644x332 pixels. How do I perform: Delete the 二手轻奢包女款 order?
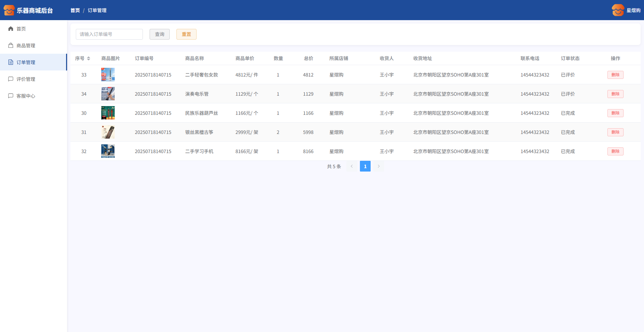pos(615,75)
